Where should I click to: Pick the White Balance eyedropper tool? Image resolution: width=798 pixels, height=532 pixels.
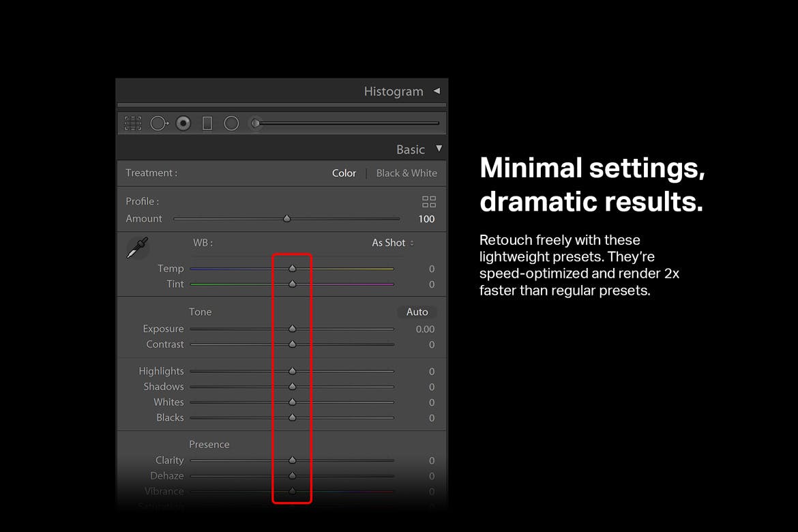[137, 248]
